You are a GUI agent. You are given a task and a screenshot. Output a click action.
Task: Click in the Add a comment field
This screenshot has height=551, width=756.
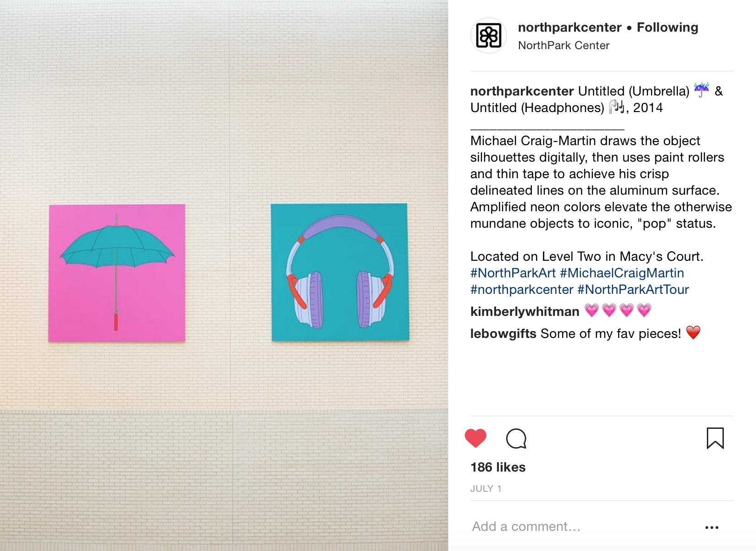583,526
